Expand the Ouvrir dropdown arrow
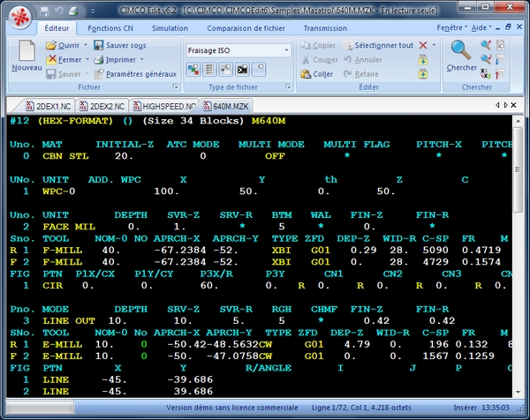This screenshot has width=530, height=420. (x=86, y=45)
